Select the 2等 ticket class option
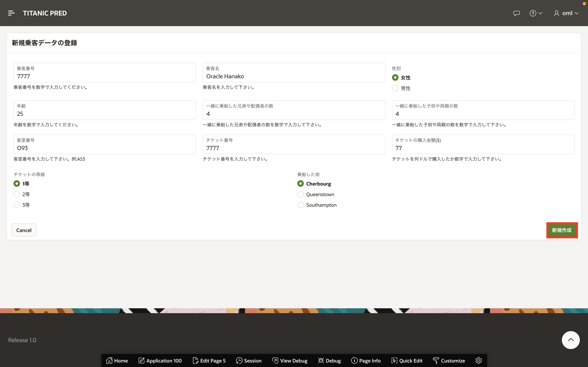Screen dimensions: 588x367 coord(17,194)
